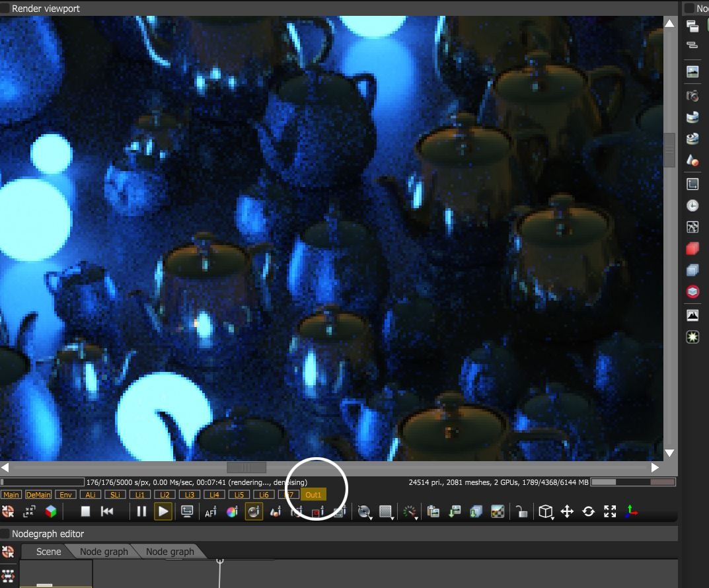
Task: Click the Nodegraph editor panel checkbox
Action: 5,534
